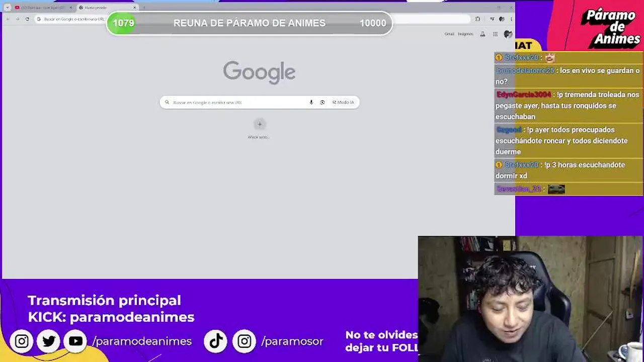Activate the Modo IA button

pos(343,102)
